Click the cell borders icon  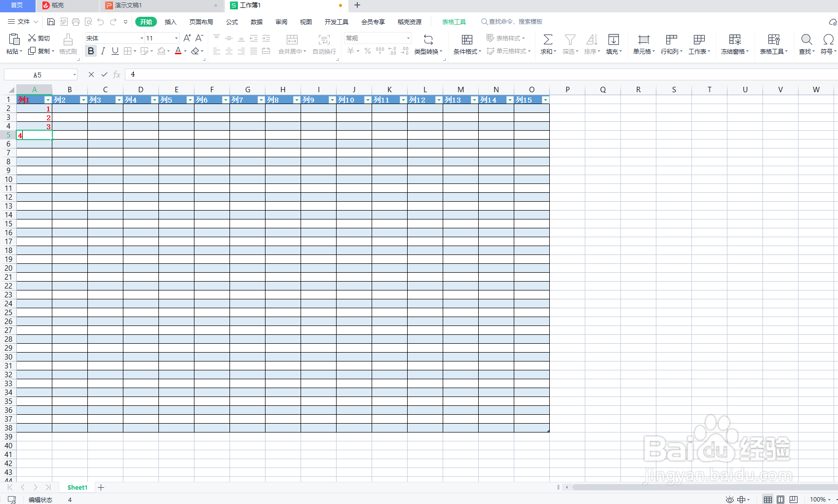click(x=128, y=51)
